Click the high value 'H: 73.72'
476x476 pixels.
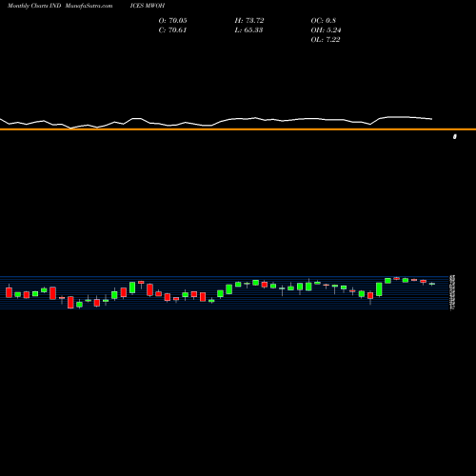(x=249, y=21)
